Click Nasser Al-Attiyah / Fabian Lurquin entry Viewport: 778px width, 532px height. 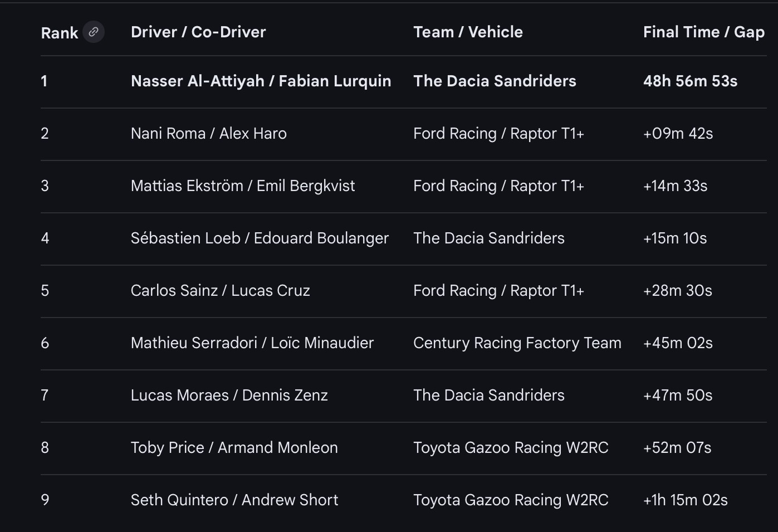(x=261, y=81)
